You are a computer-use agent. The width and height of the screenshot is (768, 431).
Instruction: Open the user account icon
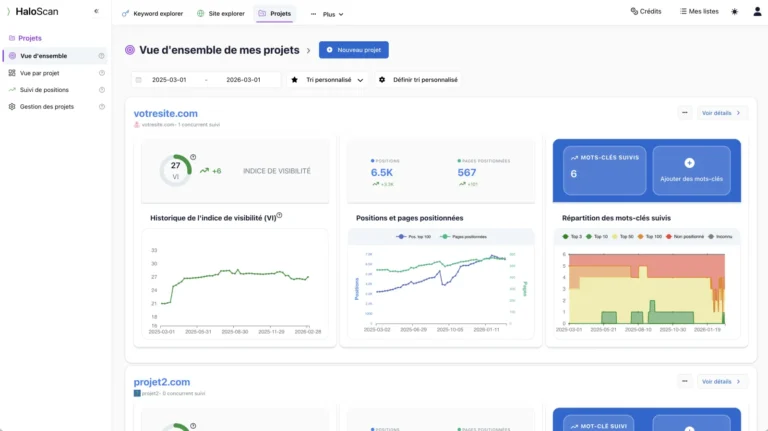pos(757,12)
